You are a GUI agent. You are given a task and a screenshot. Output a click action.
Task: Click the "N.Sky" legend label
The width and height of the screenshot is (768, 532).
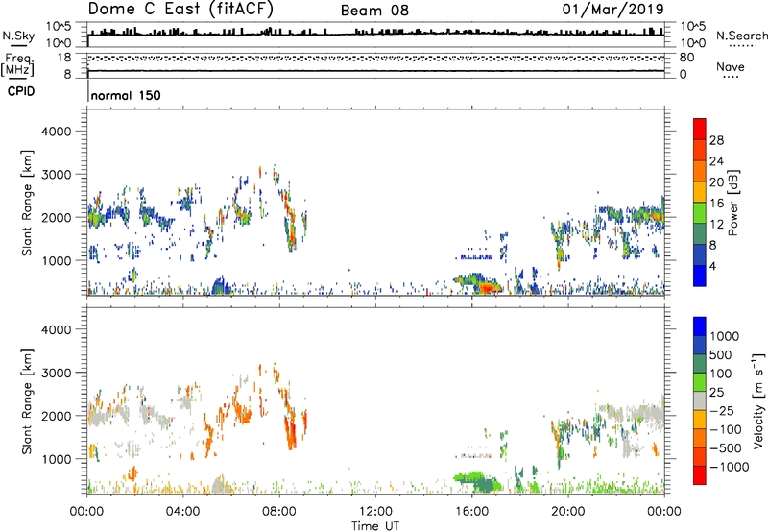[x=18, y=36]
